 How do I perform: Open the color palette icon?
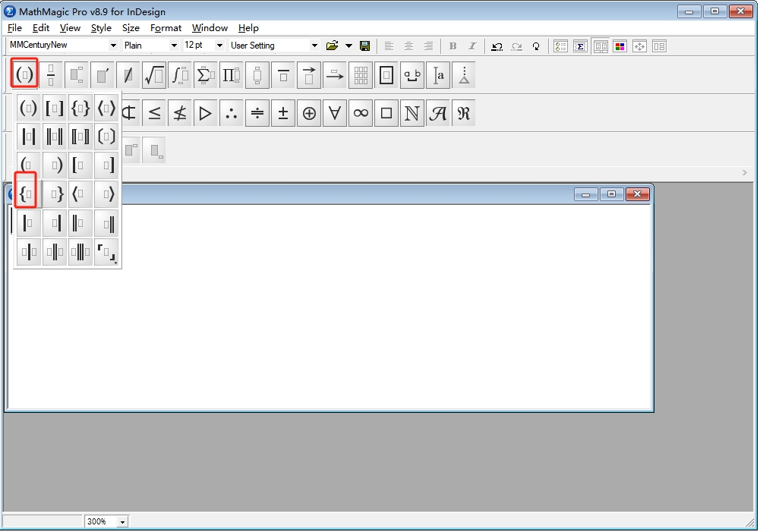point(620,46)
